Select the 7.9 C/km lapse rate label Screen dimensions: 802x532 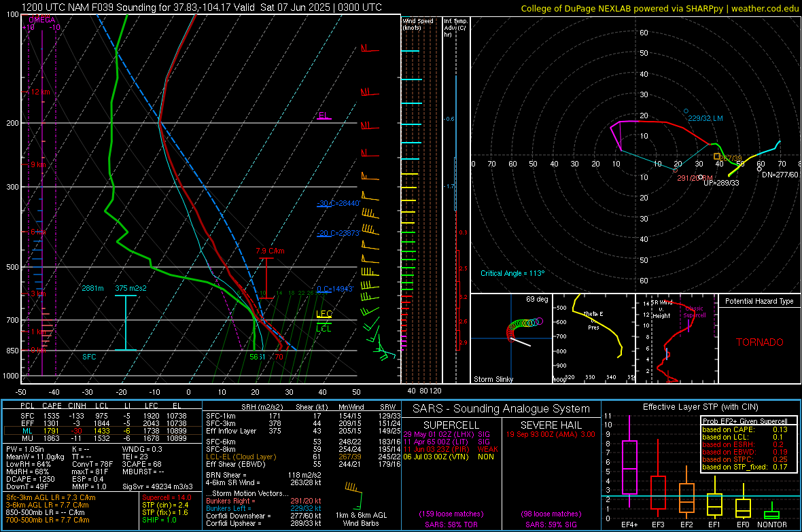pyautogui.click(x=270, y=251)
